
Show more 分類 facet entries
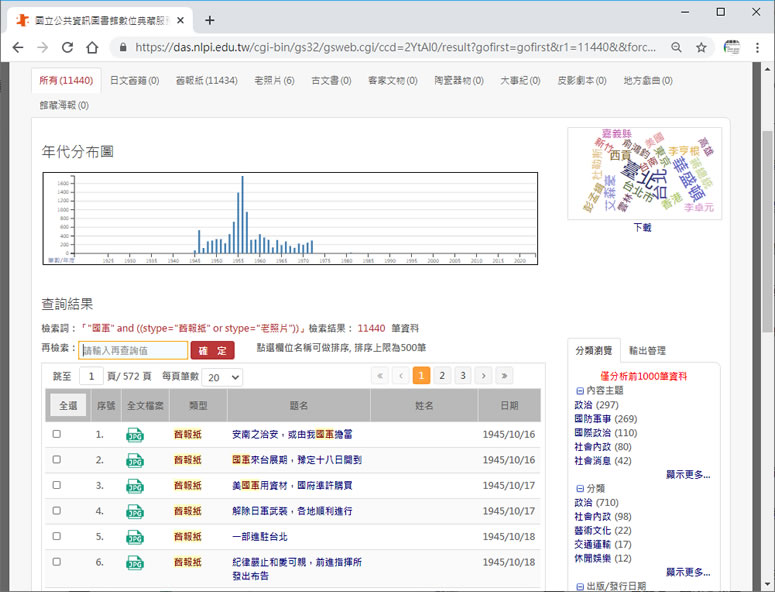click(x=688, y=572)
